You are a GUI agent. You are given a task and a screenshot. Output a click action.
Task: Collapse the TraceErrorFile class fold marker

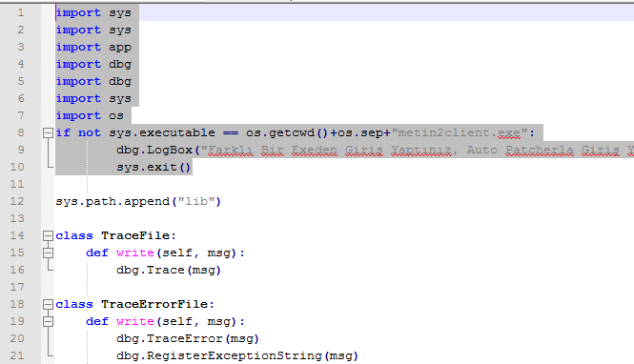tap(48, 304)
